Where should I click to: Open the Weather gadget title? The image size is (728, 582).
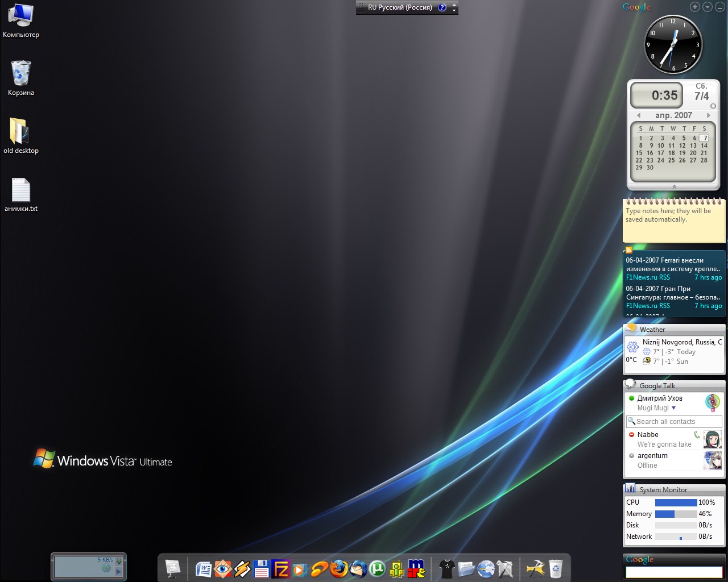click(x=652, y=330)
